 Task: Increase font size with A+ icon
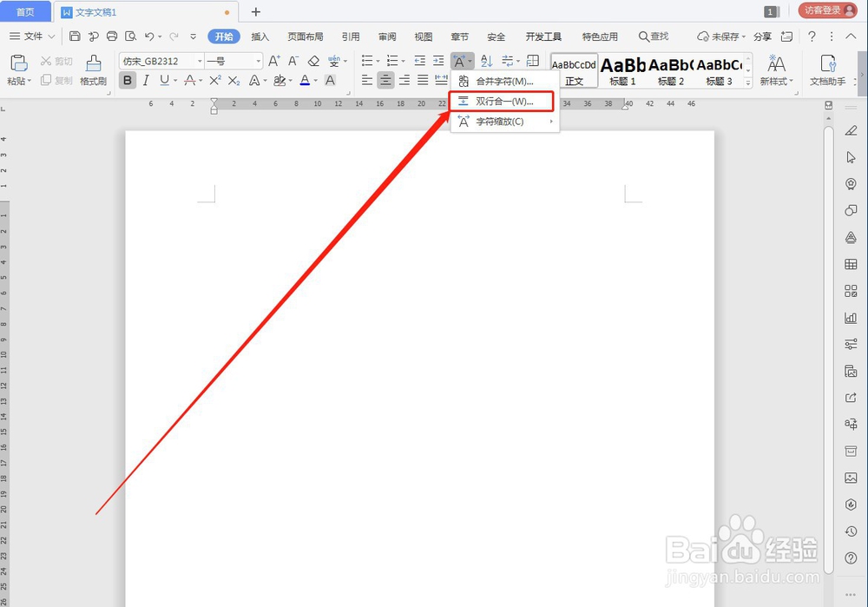[x=274, y=61]
